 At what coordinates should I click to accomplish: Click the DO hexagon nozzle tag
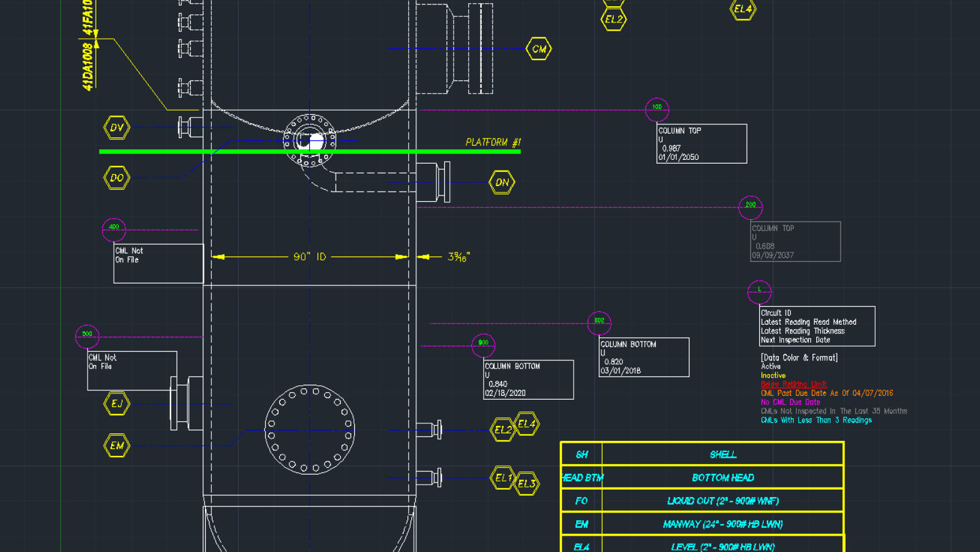pyautogui.click(x=116, y=178)
